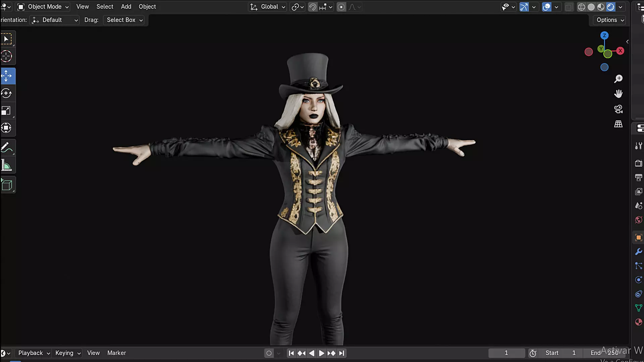This screenshot has height=362, width=644.
Task: Select the Add Cube tool
Action: pos(7,185)
